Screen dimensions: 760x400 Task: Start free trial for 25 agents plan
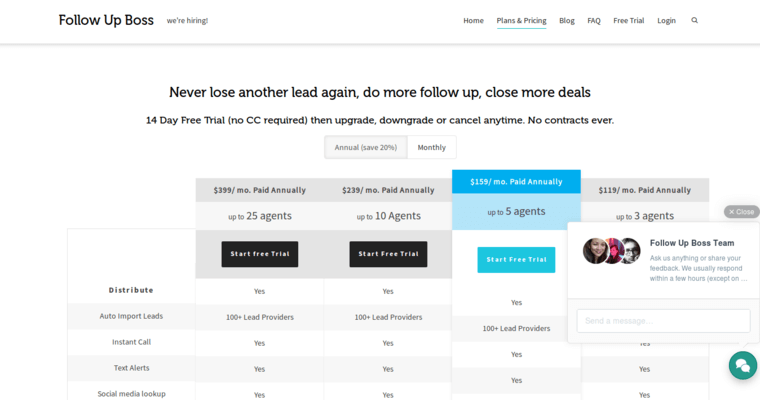click(x=259, y=254)
